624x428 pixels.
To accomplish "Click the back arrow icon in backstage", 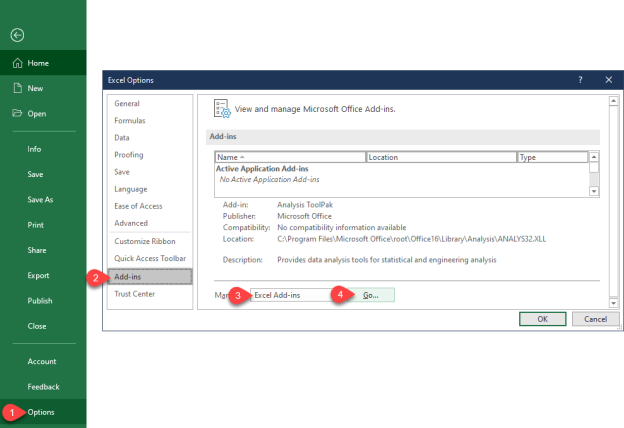I will click(17, 35).
